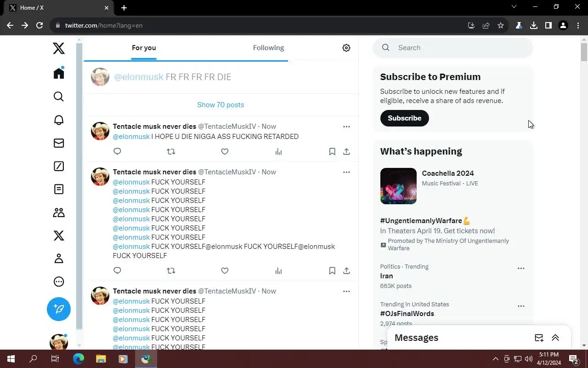Open Premium X icon in sidebar

click(x=59, y=236)
